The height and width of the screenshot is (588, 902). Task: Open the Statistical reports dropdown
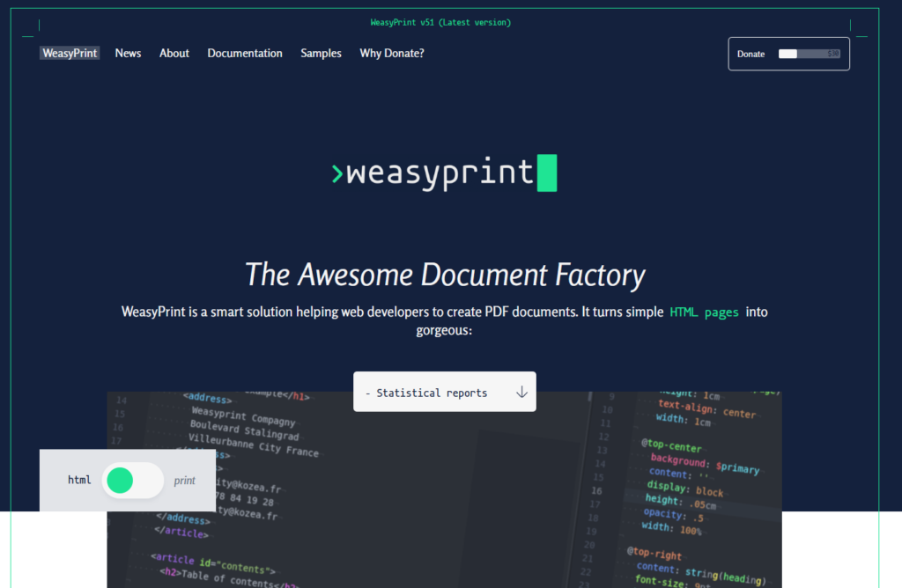(x=445, y=392)
